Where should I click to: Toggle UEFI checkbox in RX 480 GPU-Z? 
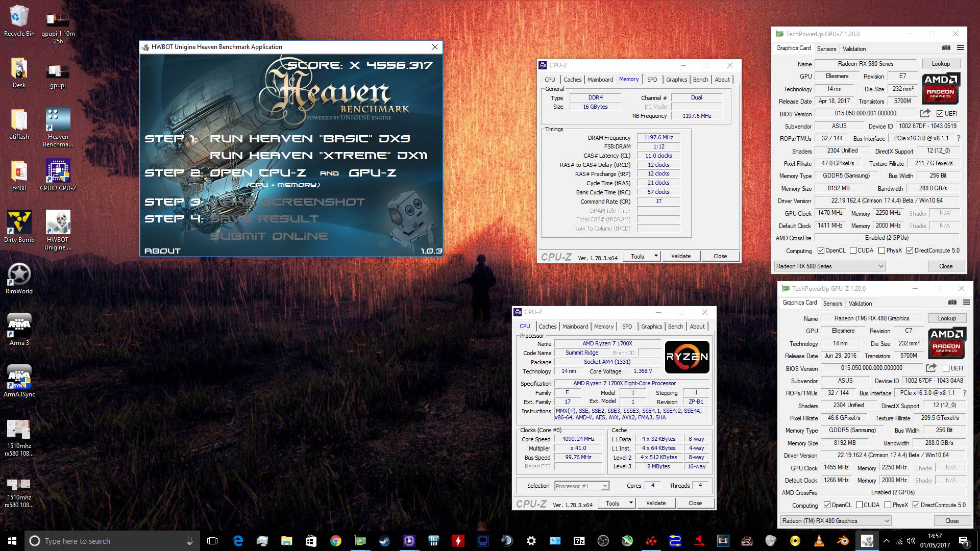[x=946, y=368]
